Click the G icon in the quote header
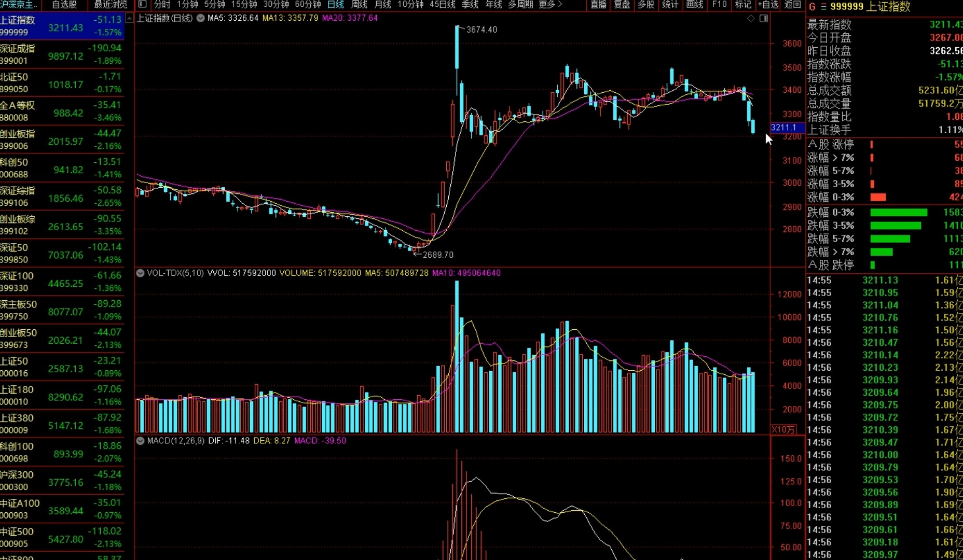 pos(812,7)
